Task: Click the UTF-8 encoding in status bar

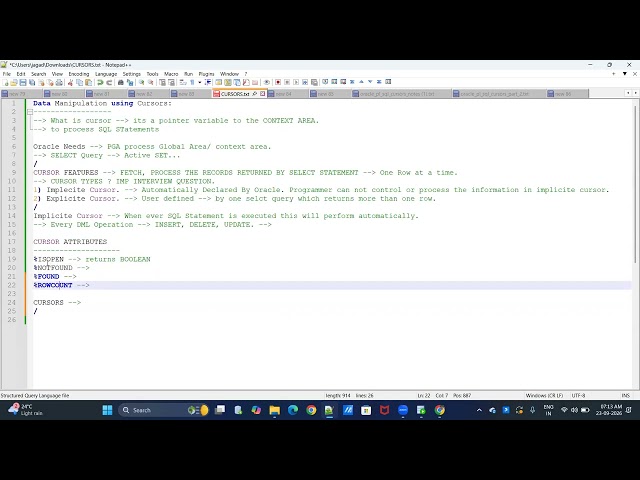Action: coord(578,396)
